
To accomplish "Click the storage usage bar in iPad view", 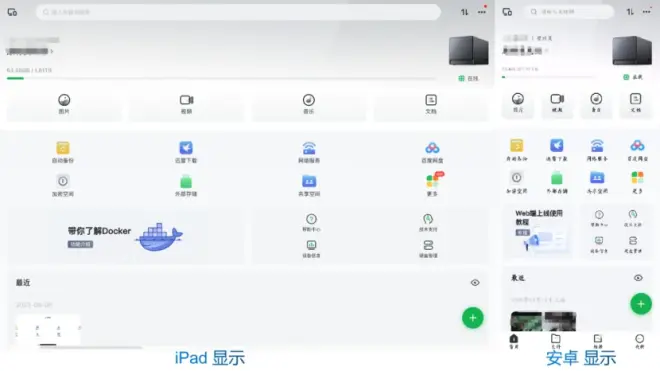I will point(221,78).
